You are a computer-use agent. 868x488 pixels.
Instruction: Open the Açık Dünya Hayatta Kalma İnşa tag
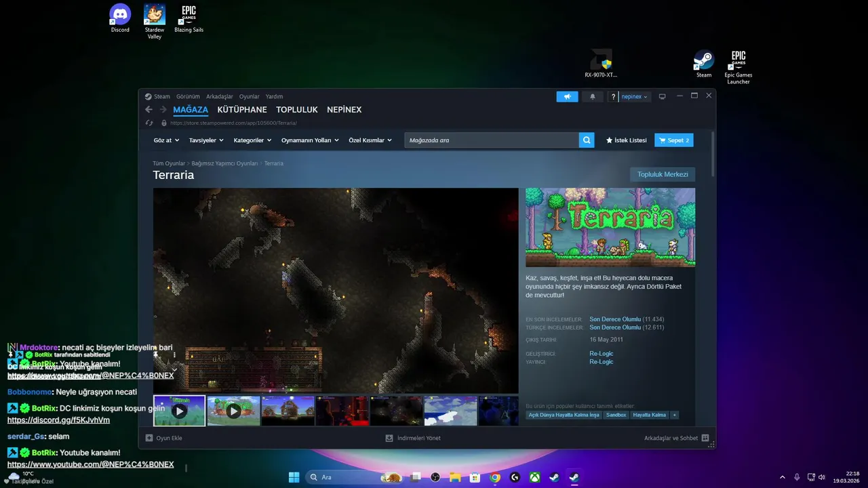pyautogui.click(x=564, y=415)
